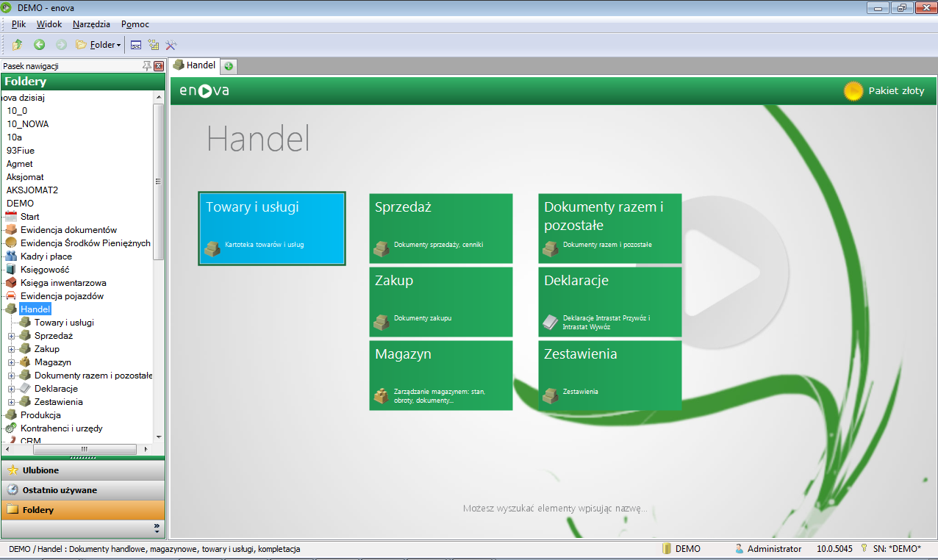938x560 pixels.
Task: Click Administrator user icon in status bar
Action: click(x=740, y=549)
